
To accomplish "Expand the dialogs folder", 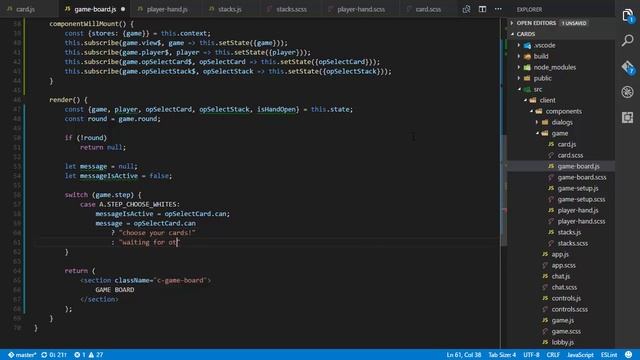I will coord(561,122).
